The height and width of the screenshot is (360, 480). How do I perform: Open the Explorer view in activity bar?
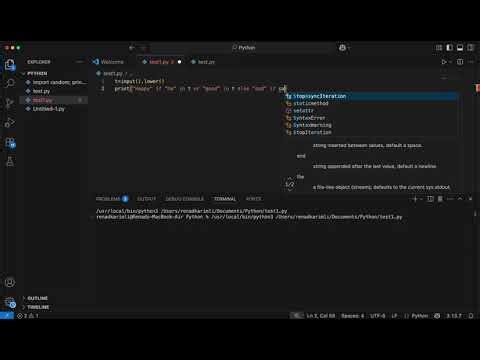[x=10, y=64]
